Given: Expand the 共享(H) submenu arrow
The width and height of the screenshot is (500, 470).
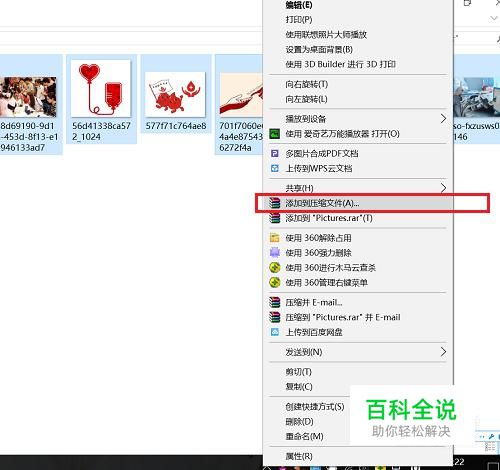Looking at the screenshot, I should (x=443, y=188).
